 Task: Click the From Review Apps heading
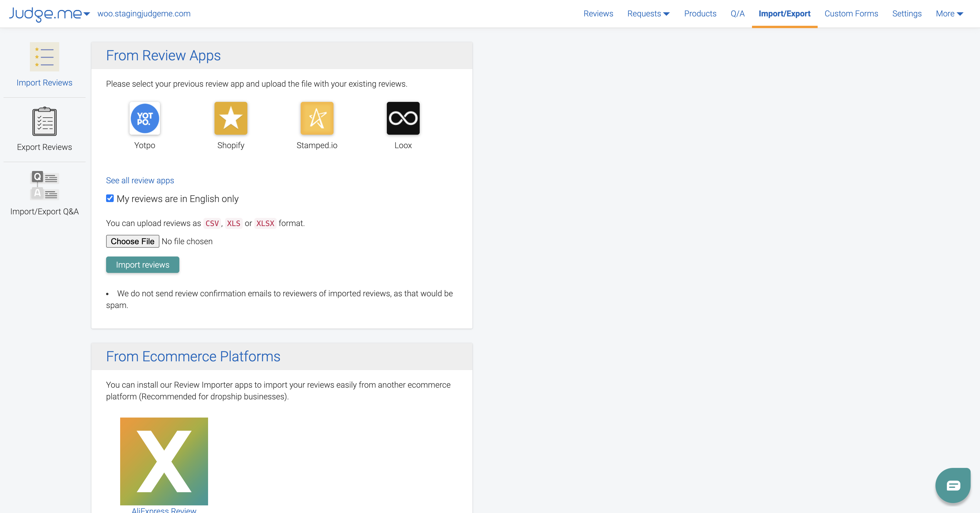coord(163,55)
